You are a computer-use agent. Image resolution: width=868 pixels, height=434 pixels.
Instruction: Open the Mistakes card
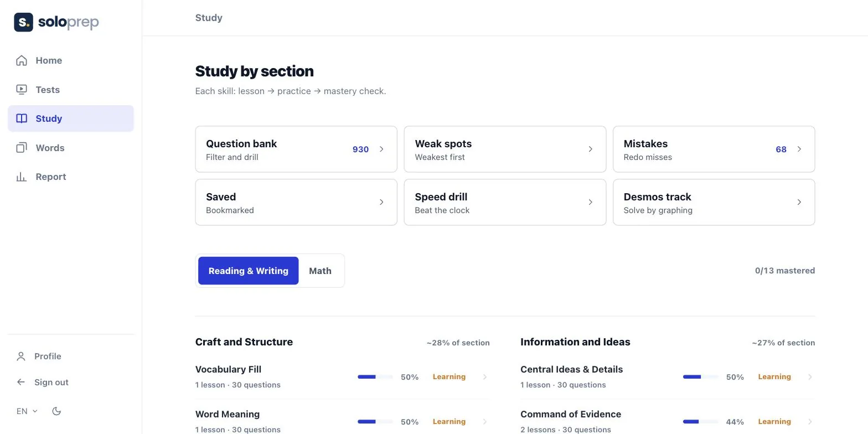pyautogui.click(x=714, y=149)
